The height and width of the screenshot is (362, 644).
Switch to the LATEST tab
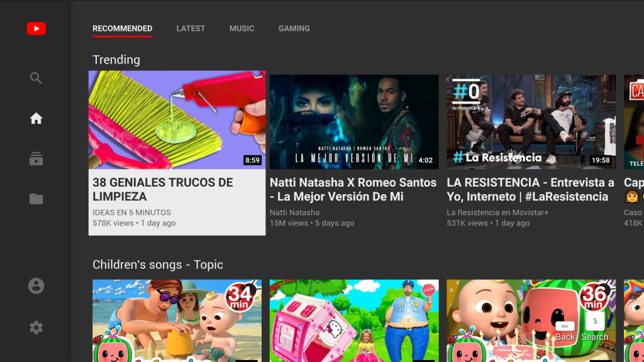pyautogui.click(x=191, y=29)
